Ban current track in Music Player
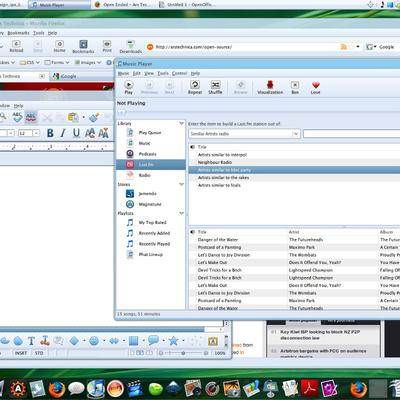400x400 pixels. (x=295, y=87)
